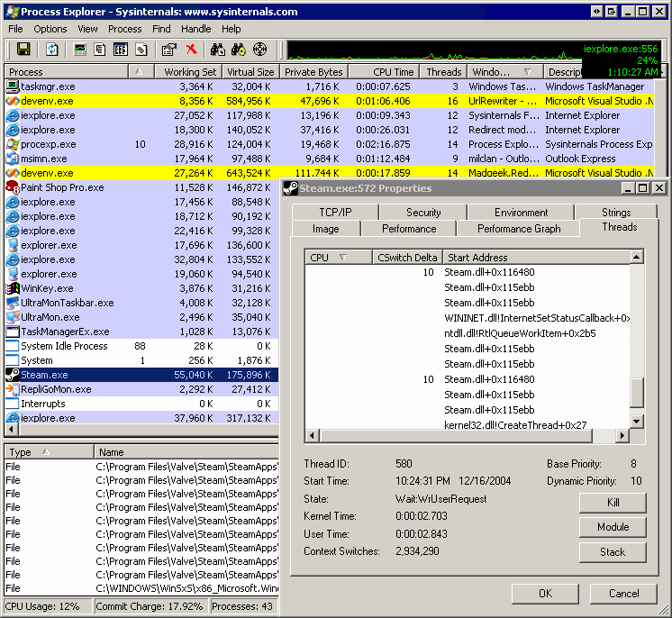The width and height of the screenshot is (672, 618).
Task: Click Cancel in Steam.exe Properties
Action: [x=623, y=594]
